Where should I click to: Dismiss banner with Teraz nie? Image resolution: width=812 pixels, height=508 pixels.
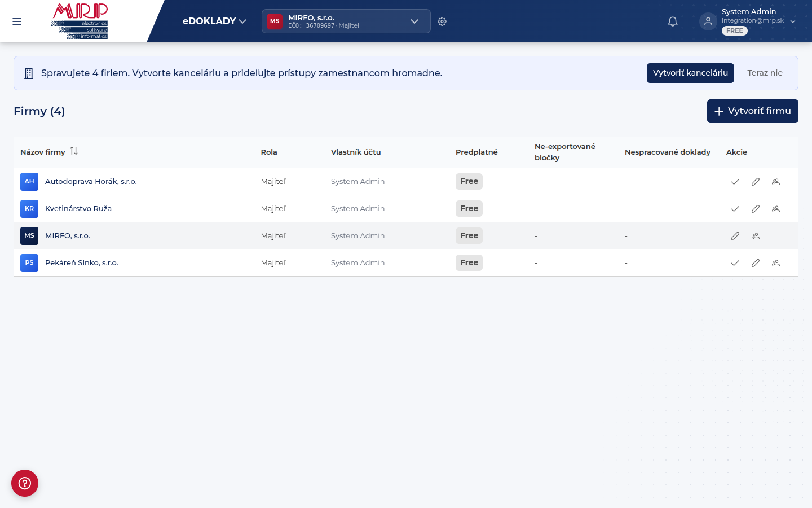click(765, 73)
